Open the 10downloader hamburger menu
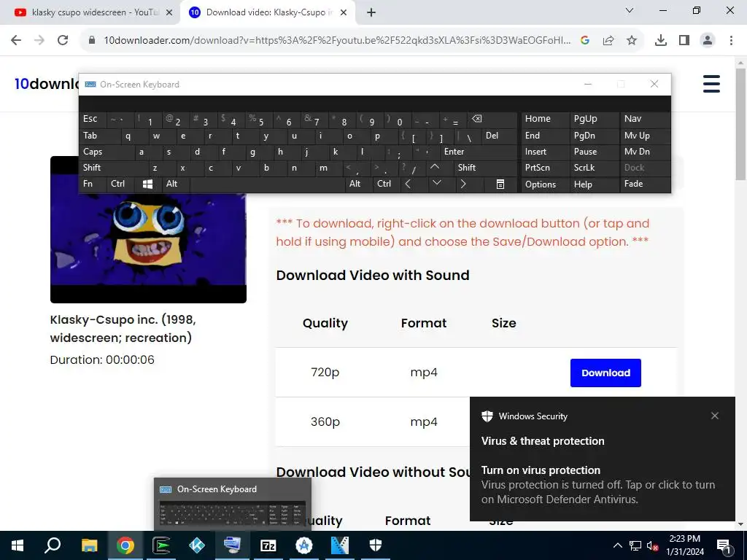Image resolution: width=747 pixels, height=560 pixels. [711, 84]
